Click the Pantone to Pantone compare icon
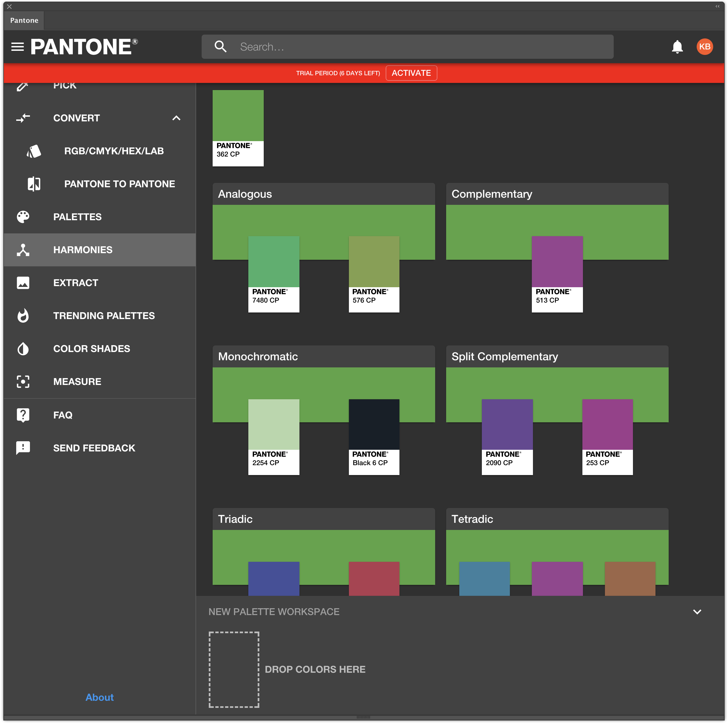728x726 pixels. click(x=34, y=184)
